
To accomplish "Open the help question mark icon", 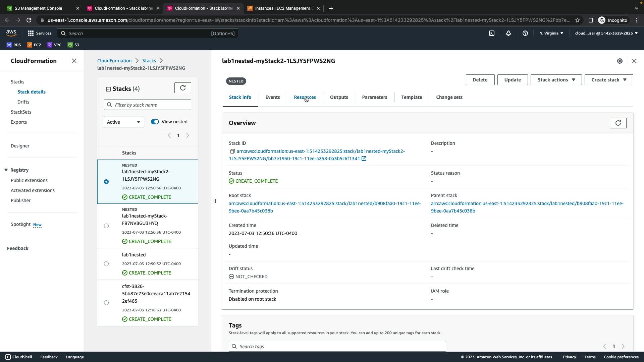I will [x=525, y=33].
